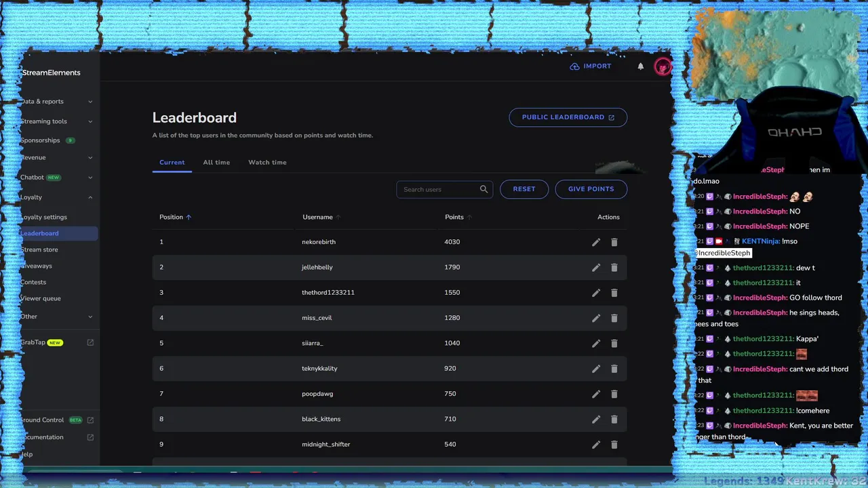Delete teknykkality from the leaderboard
Image resolution: width=868 pixels, height=488 pixels.
(614, 369)
